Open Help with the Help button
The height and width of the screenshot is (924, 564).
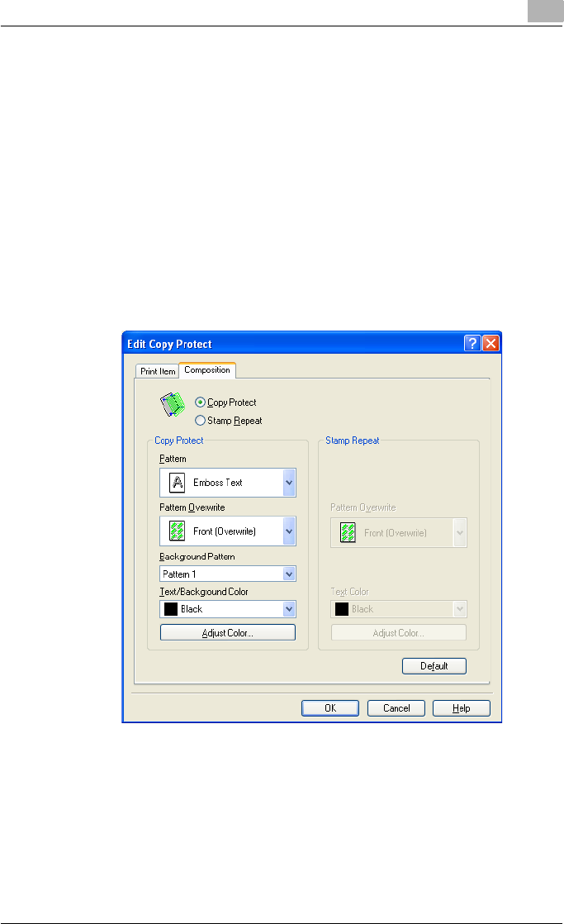tap(462, 708)
